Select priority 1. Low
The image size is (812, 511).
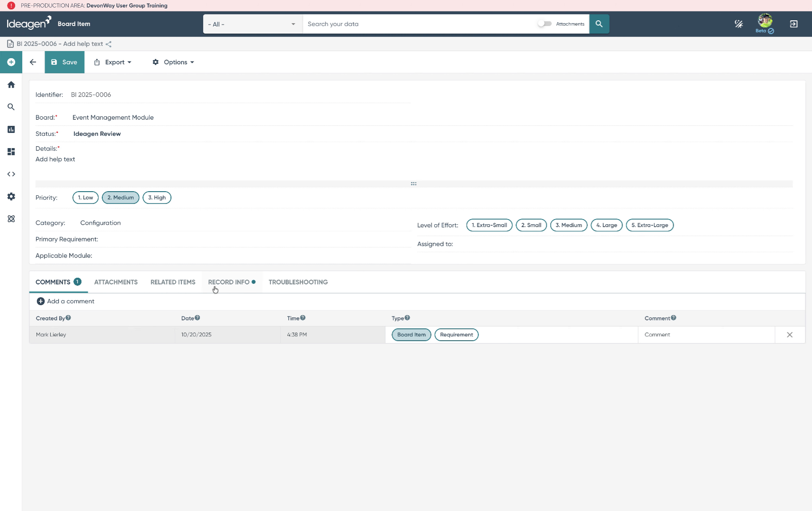tap(86, 198)
